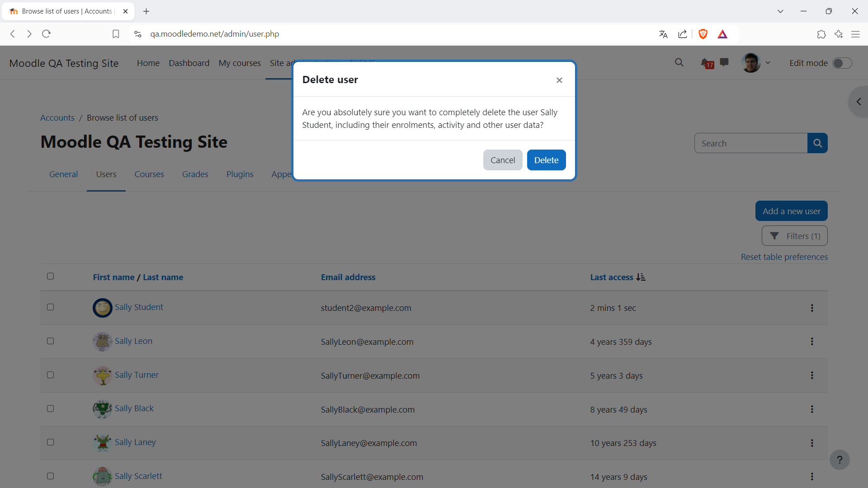Open the block drawer chevron
The width and height of the screenshot is (868, 488).
tap(859, 102)
